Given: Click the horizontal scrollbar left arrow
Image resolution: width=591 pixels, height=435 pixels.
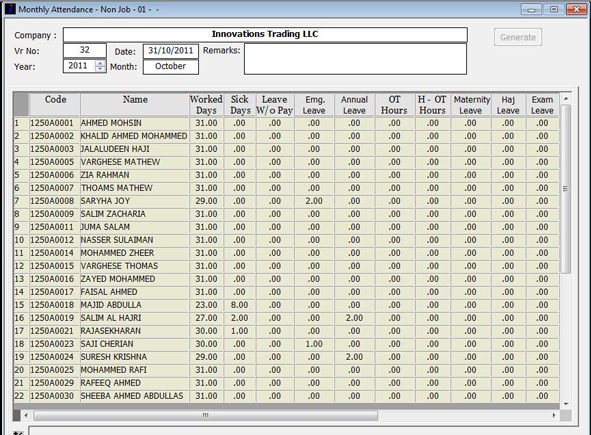Looking at the screenshot, I should [x=26, y=415].
